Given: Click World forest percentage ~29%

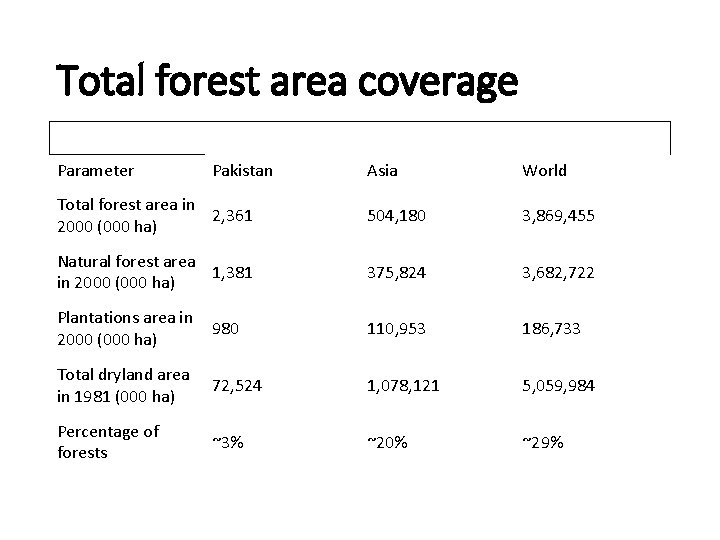Looking at the screenshot, I should click(543, 442).
